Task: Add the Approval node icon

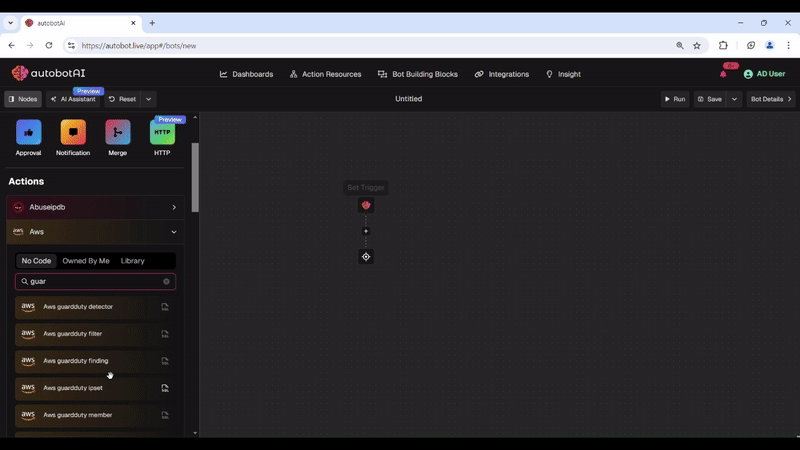Action: pyautogui.click(x=29, y=132)
